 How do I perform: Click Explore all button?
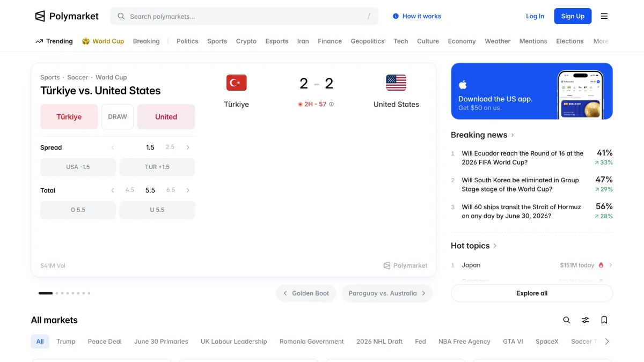click(532, 293)
